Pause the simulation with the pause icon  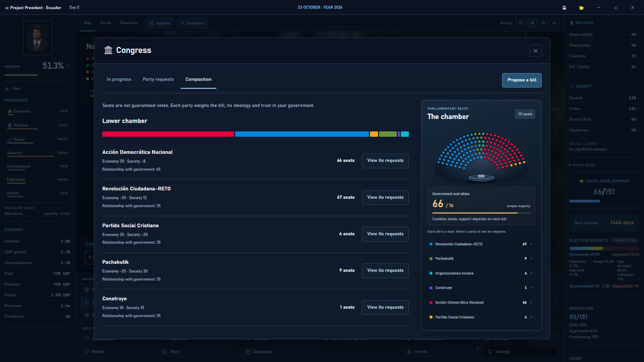[521, 23]
